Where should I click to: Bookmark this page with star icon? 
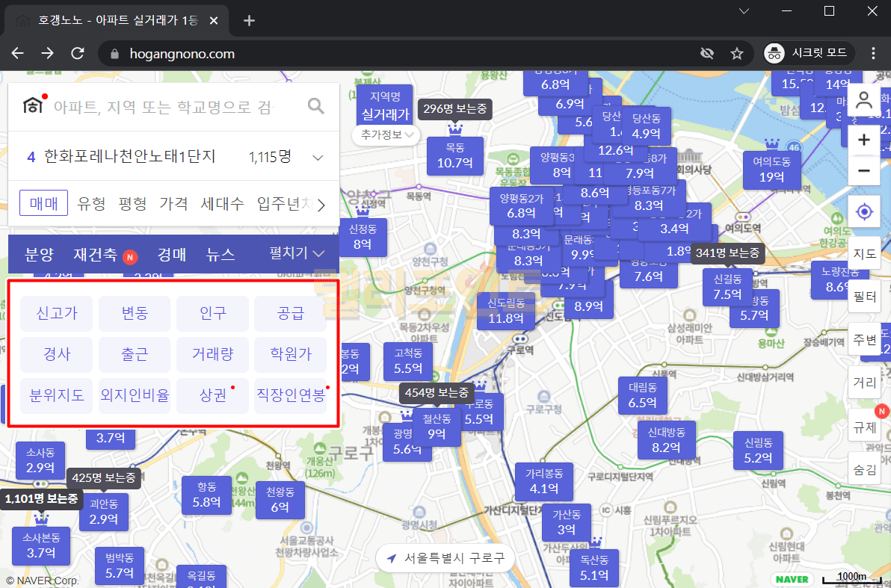737,54
